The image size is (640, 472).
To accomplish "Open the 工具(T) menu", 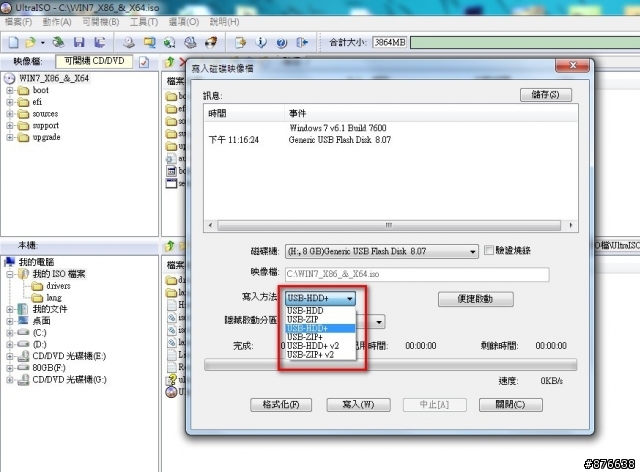I will pyautogui.click(x=144, y=22).
